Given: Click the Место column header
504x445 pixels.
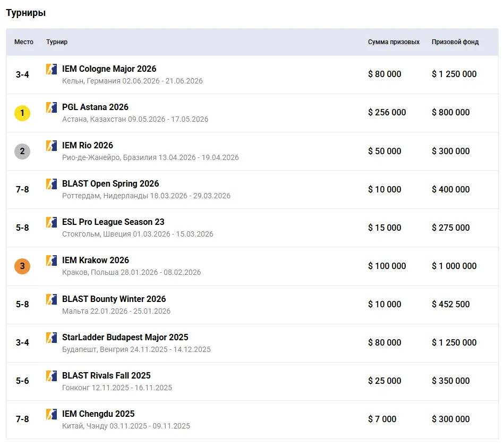Looking at the screenshot, I should pos(24,42).
